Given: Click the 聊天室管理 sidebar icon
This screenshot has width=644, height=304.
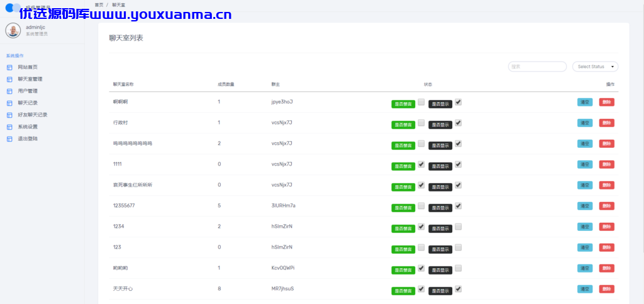Looking at the screenshot, I should click(9, 79).
